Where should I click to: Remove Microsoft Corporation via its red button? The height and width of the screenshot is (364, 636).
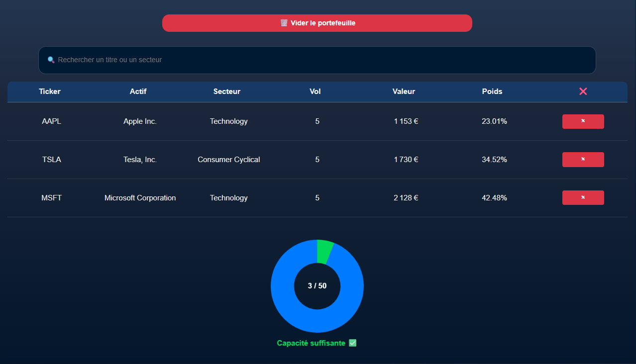click(x=583, y=198)
